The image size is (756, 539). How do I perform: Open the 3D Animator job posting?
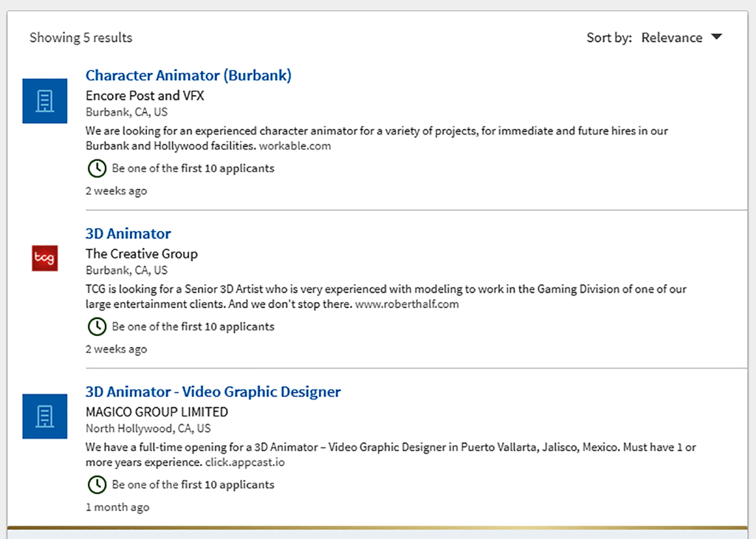pyautogui.click(x=128, y=233)
